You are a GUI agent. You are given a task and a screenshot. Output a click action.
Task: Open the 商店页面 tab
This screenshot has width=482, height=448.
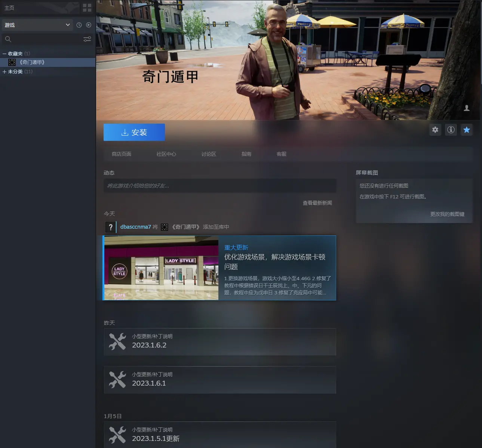[122, 154]
